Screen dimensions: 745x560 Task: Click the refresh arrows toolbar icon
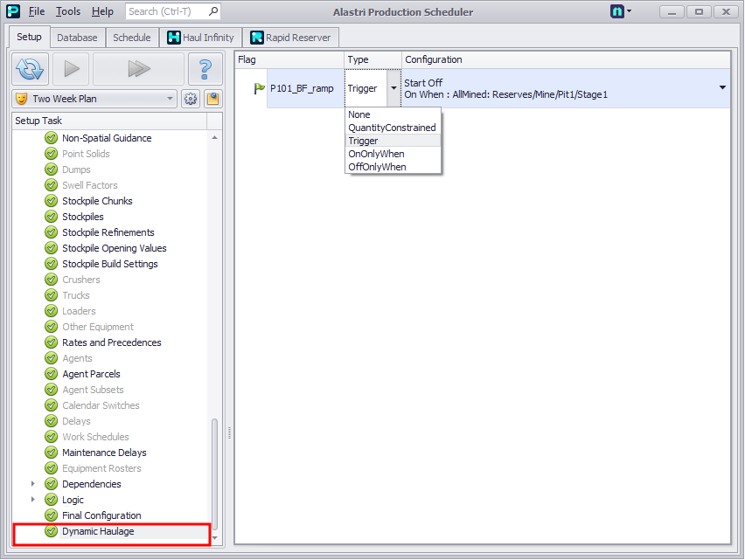click(30, 69)
